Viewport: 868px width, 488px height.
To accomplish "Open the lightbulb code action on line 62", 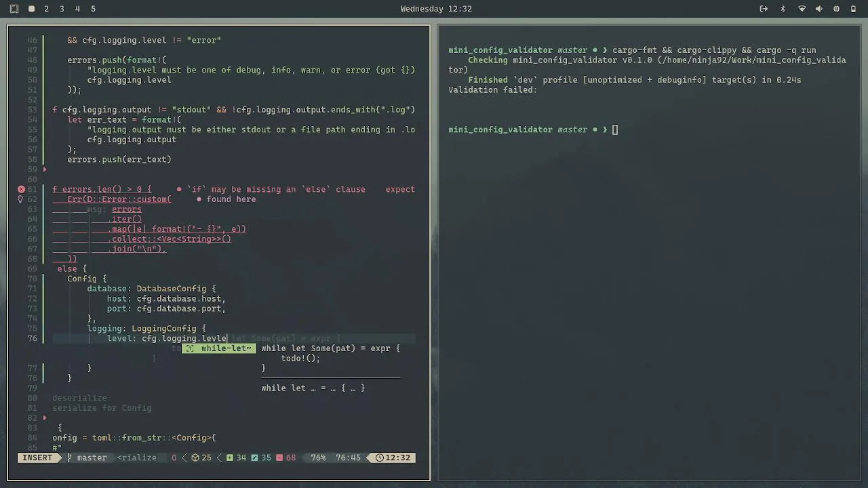I will tap(21, 199).
